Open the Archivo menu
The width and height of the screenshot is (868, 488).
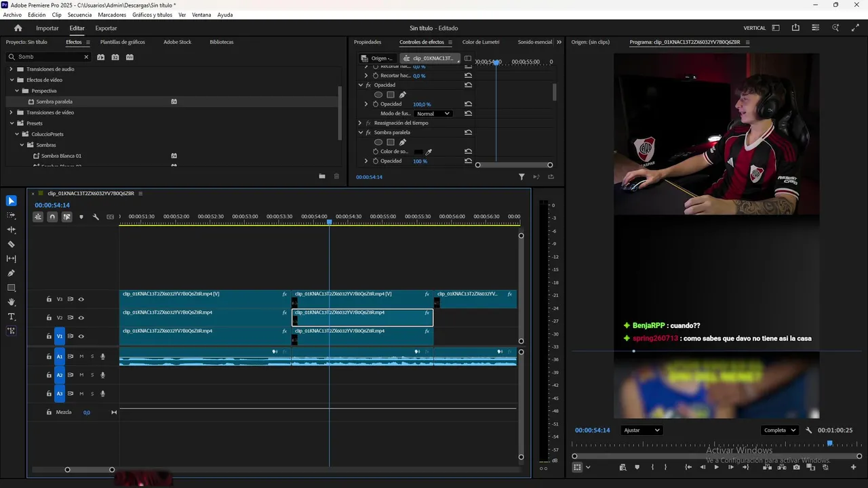pyautogui.click(x=12, y=15)
